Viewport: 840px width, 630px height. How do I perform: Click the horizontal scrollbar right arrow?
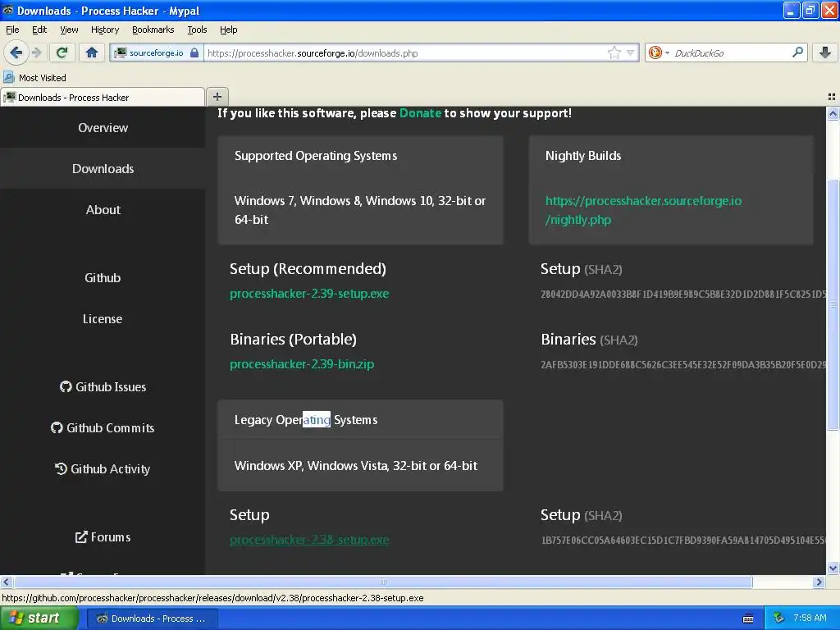[819, 582]
